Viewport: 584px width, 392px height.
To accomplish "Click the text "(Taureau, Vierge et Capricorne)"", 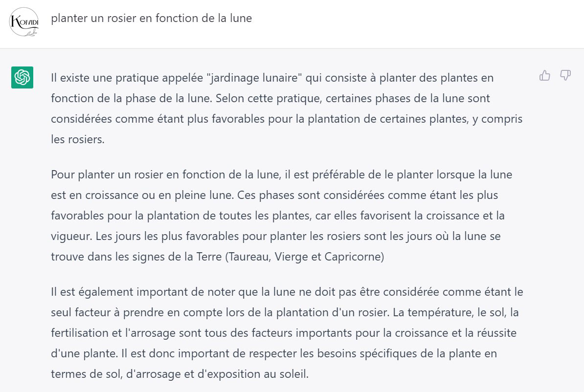I will click(x=304, y=257).
